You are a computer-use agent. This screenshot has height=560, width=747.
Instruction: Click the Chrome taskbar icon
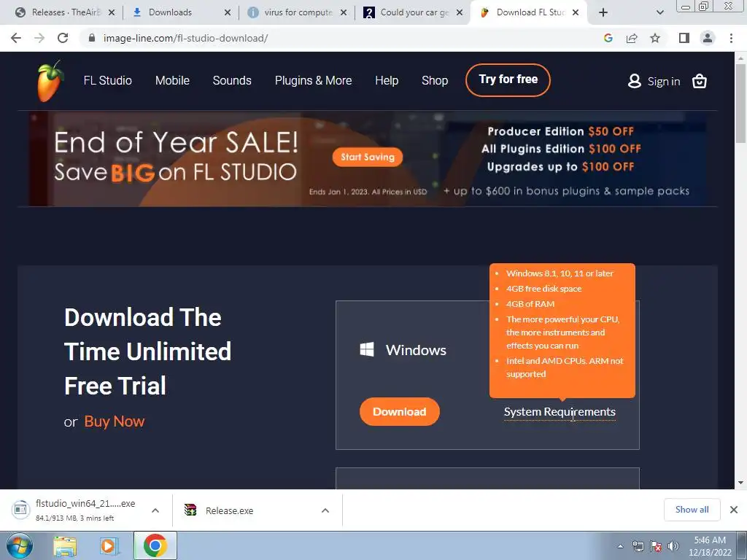pyautogui.click(x=155, y=545)
